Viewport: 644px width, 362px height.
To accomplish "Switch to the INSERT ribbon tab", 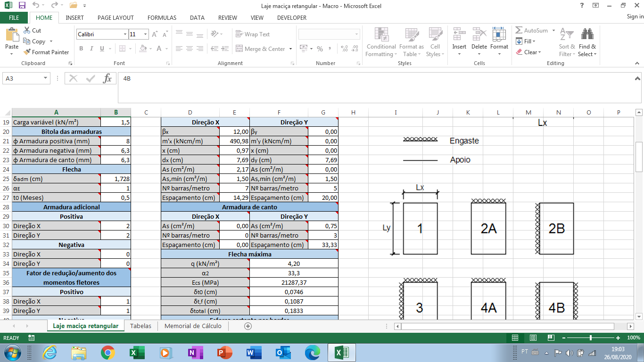I will pos(74,18).
